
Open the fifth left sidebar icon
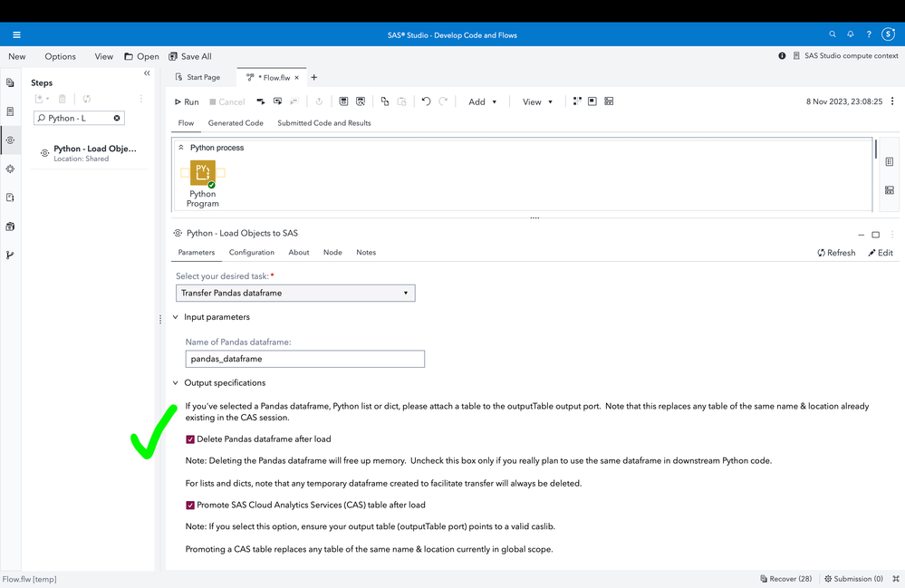pos(10,198)
